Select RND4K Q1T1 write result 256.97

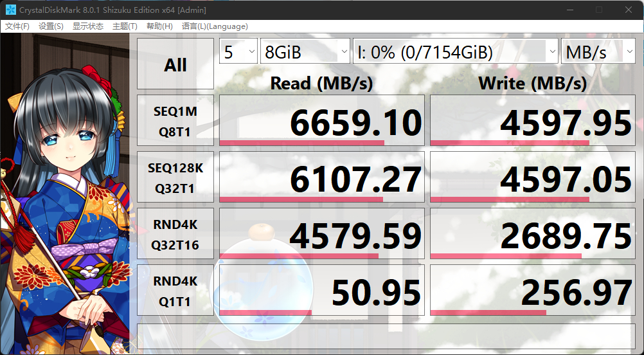[x=533, y=290]
